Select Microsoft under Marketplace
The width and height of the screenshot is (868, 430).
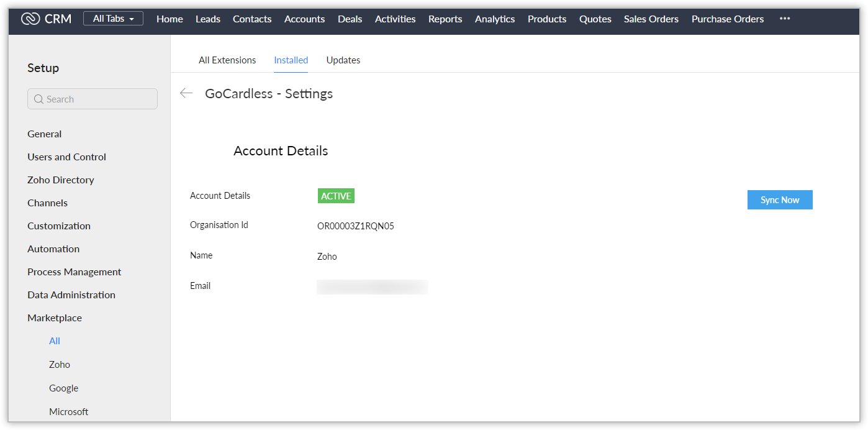click(x=69, y=411)
